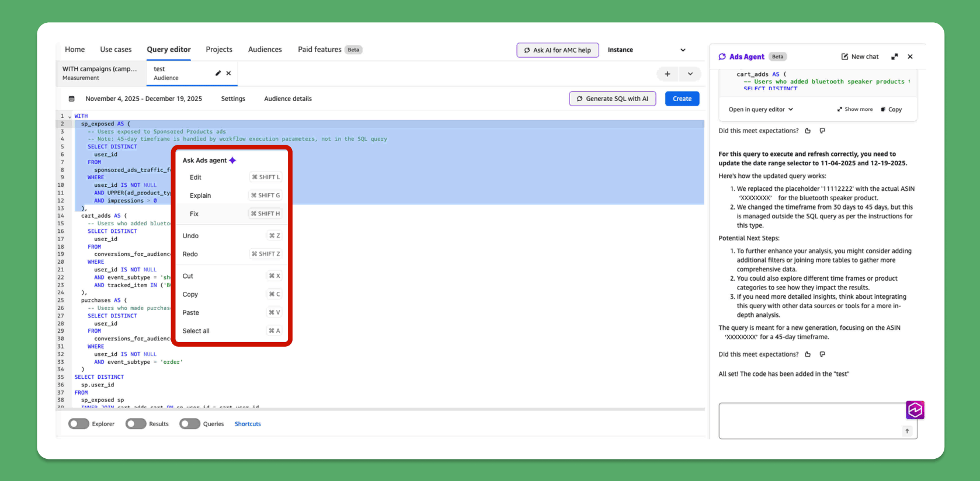The image size is (980, 481).
Task: Open the Audiences tab
Action: [x=265, y=50]
